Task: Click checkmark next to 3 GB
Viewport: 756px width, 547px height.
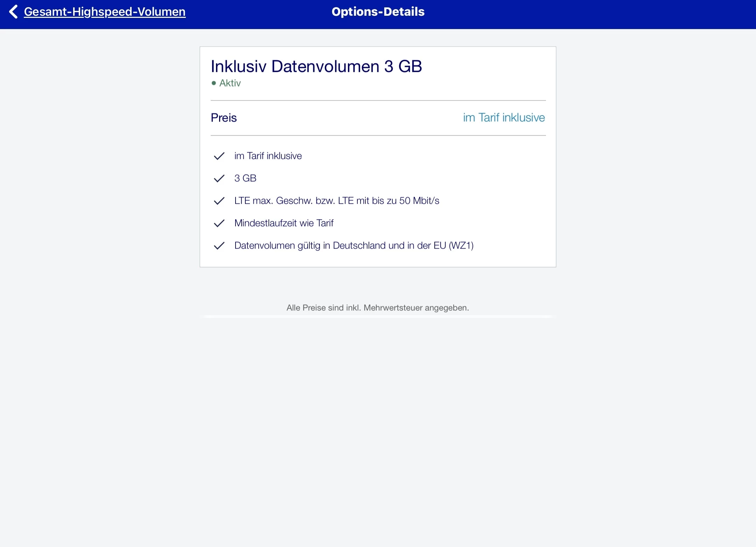Action: 219,178
